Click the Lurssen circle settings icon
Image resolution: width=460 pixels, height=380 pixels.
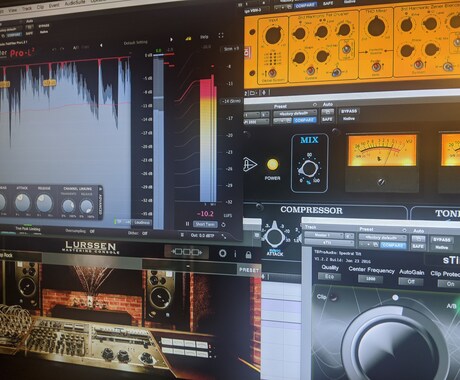point(222,254)
